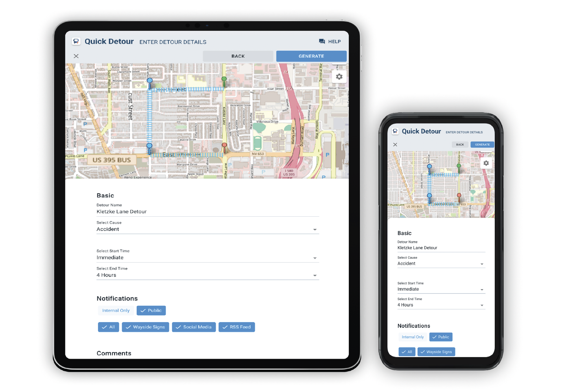Click the phone map settings gear icon
Screen dimensions: 573x392
pyautogui.click(x=486, y=163)
